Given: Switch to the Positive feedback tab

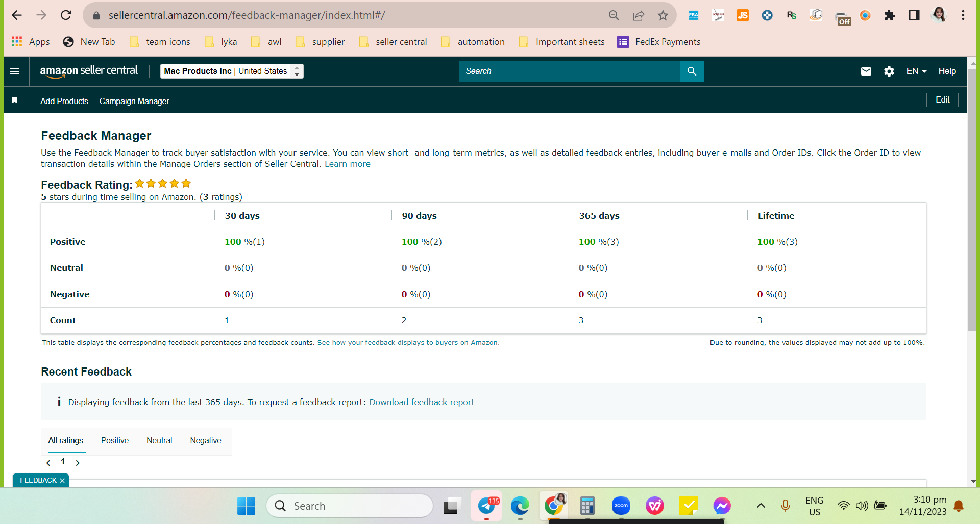Looking at the screenshot, I should [x=115, y=440].
